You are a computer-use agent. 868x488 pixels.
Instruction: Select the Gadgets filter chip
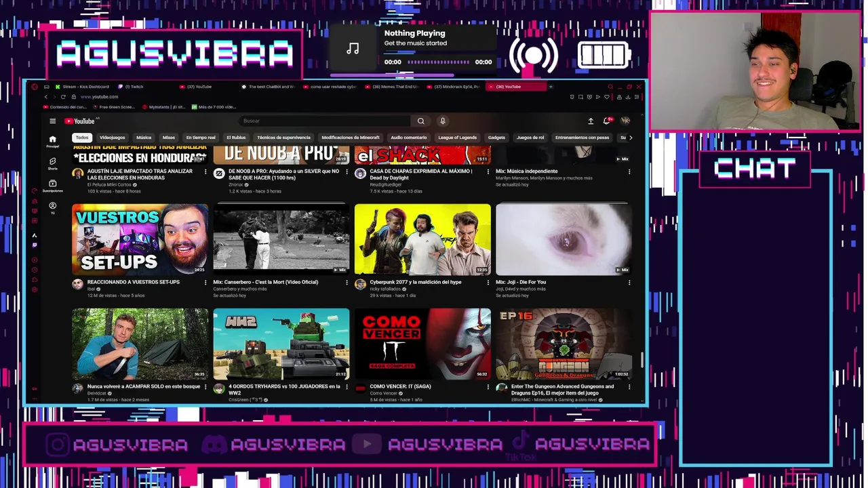(496, 138)
